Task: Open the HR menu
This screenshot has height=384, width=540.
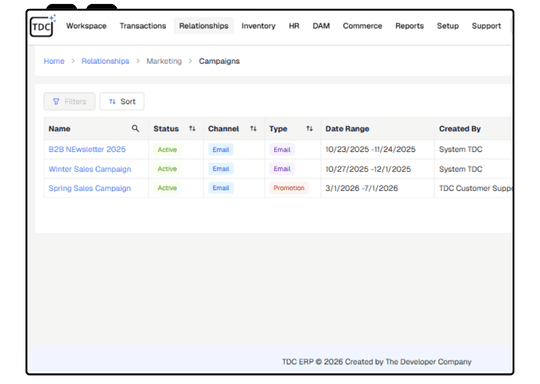Action: click(x=294, y=26)
